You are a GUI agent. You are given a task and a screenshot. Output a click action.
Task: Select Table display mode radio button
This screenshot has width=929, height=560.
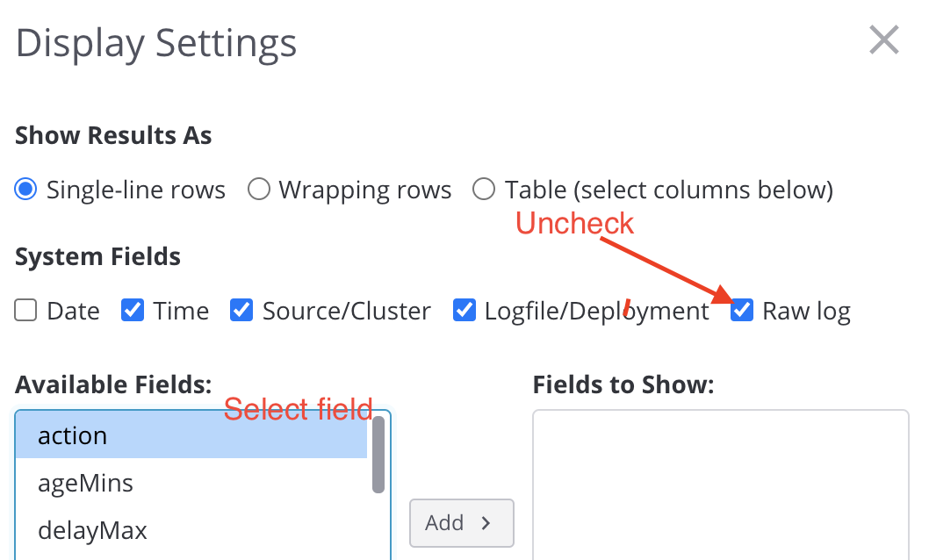(484, 190)
